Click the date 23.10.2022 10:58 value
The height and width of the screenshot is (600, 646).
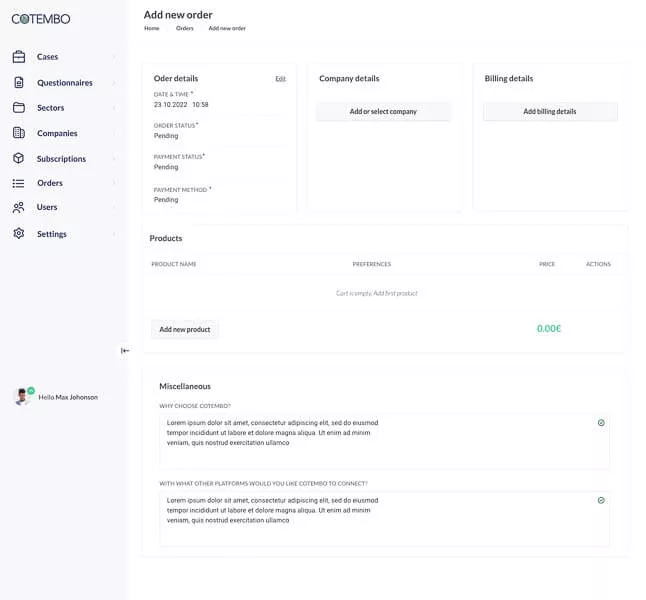(181, 105)
